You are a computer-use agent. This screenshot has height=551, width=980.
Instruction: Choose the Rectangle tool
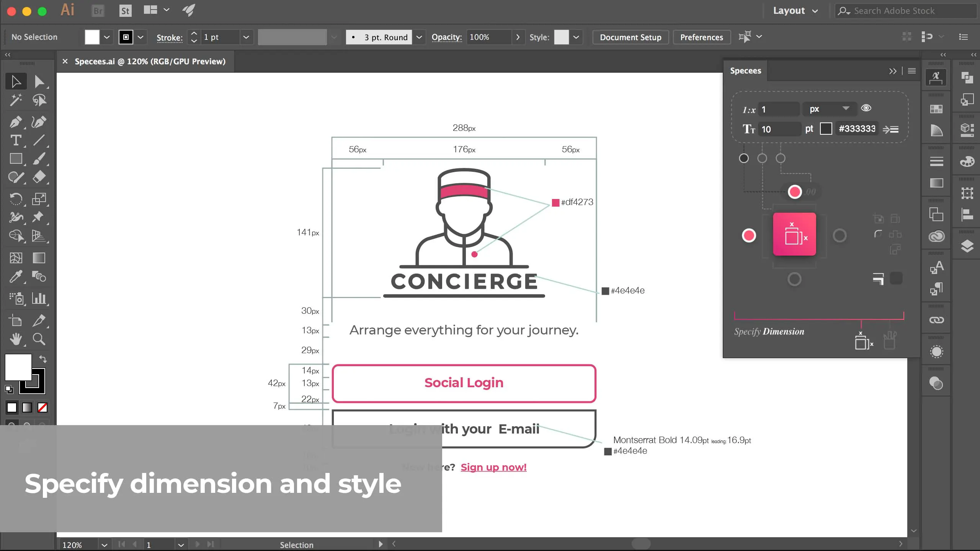16,159
